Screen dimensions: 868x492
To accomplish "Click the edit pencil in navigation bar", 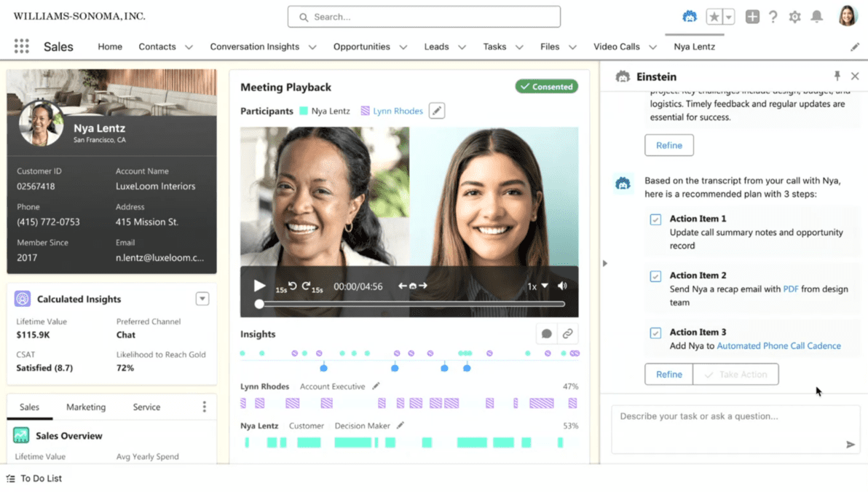I will [x=855, y=47].
